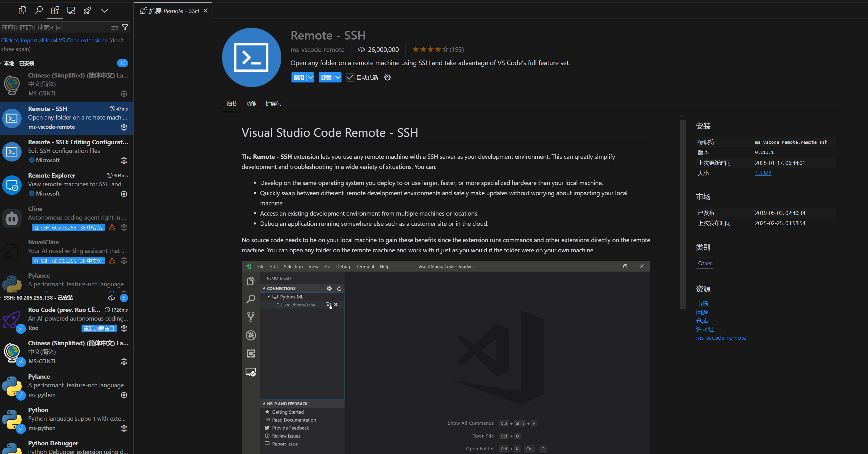This screenshot has width=868, height=454.
Task: Open the Search view icon
Action: click(x=39, y=11)
